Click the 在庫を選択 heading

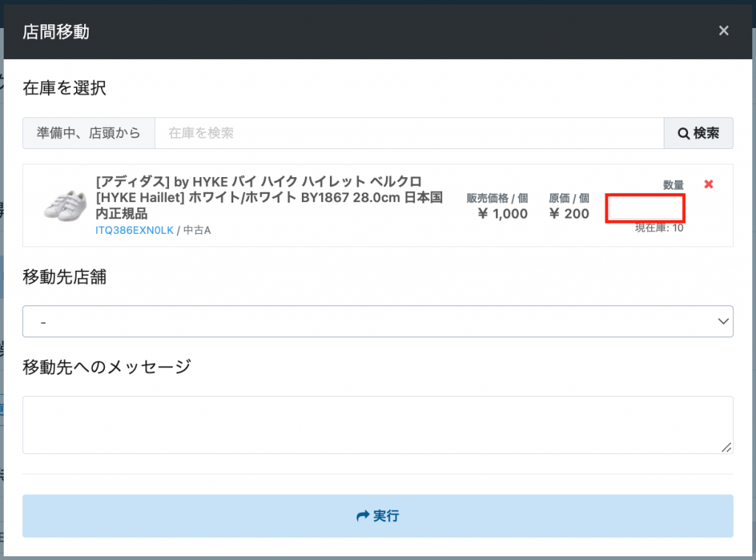pyautogui.click(x=64, y=88)
